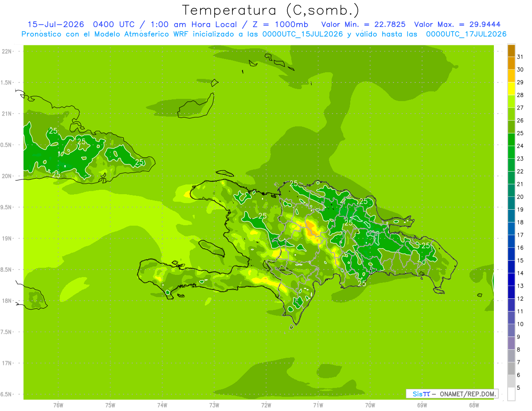This screenshot has height=411, width=532.
Task: Click "Valor Min. = 22.7825" text
Action: (x=364, y=24)
